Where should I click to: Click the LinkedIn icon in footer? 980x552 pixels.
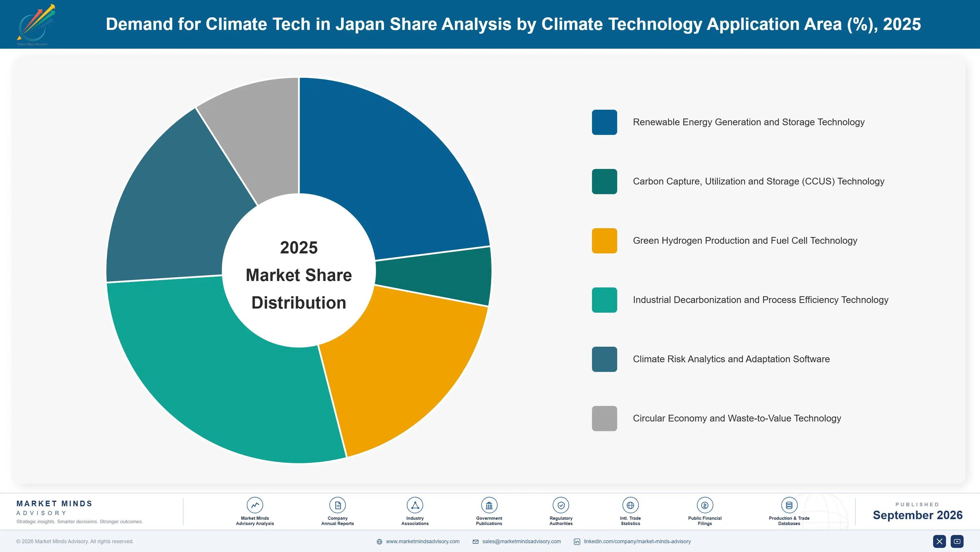pos(577,542)
